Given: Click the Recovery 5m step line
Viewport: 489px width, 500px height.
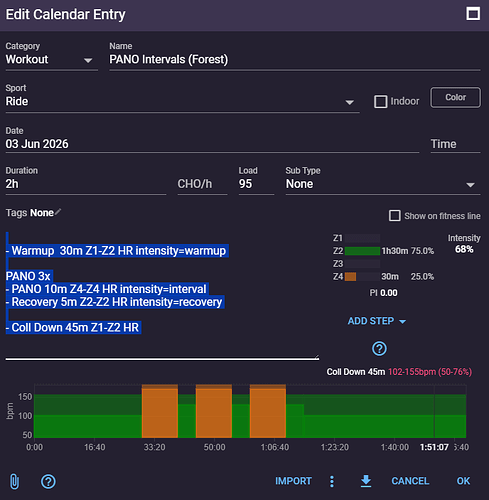Looking at the screenshot, I should pyautogui.click(x=114, y=302).
